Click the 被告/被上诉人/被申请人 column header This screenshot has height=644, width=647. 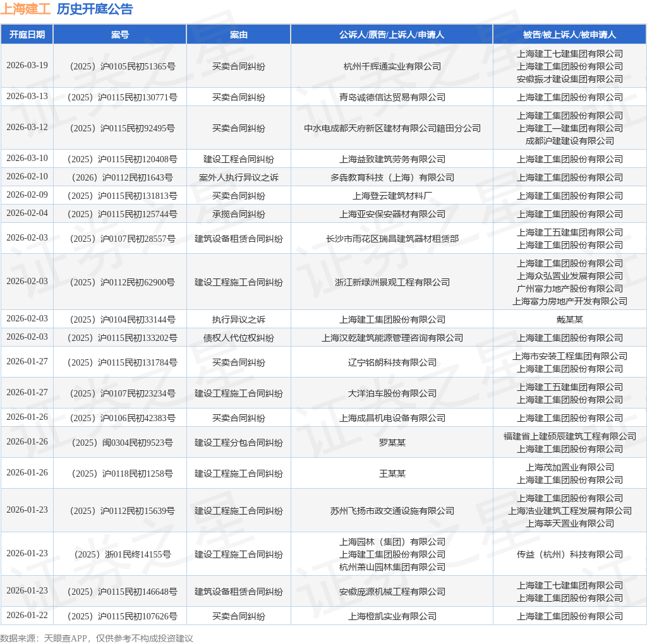pyautogui.click(x=569, y=35)
